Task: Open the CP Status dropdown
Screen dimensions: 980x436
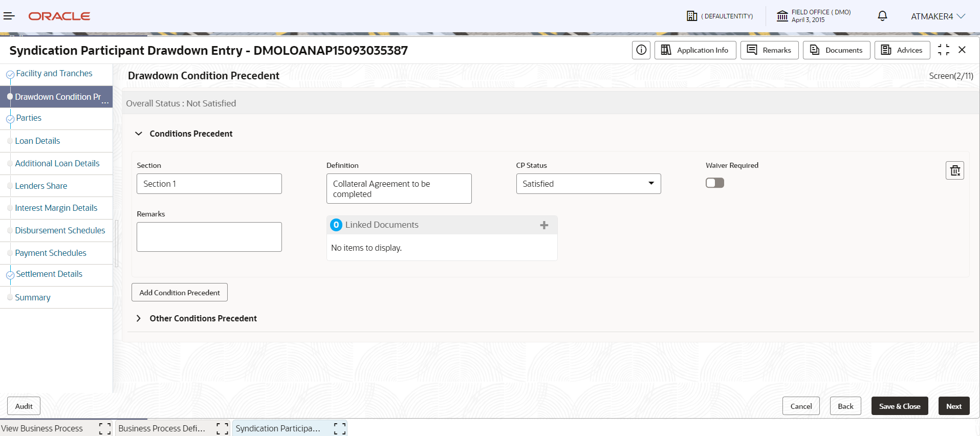Action: tap(589, 184)
